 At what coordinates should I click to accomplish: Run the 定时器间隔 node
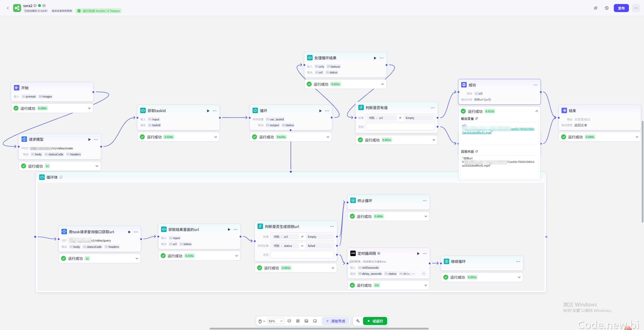pyautogui.click(x=418, y=254)
